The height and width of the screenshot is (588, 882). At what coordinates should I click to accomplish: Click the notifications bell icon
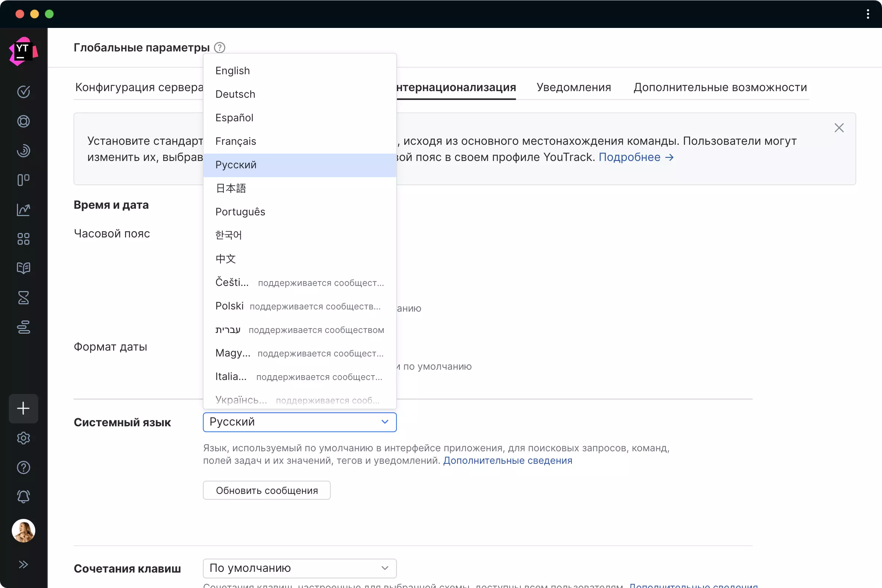point(23,496)
